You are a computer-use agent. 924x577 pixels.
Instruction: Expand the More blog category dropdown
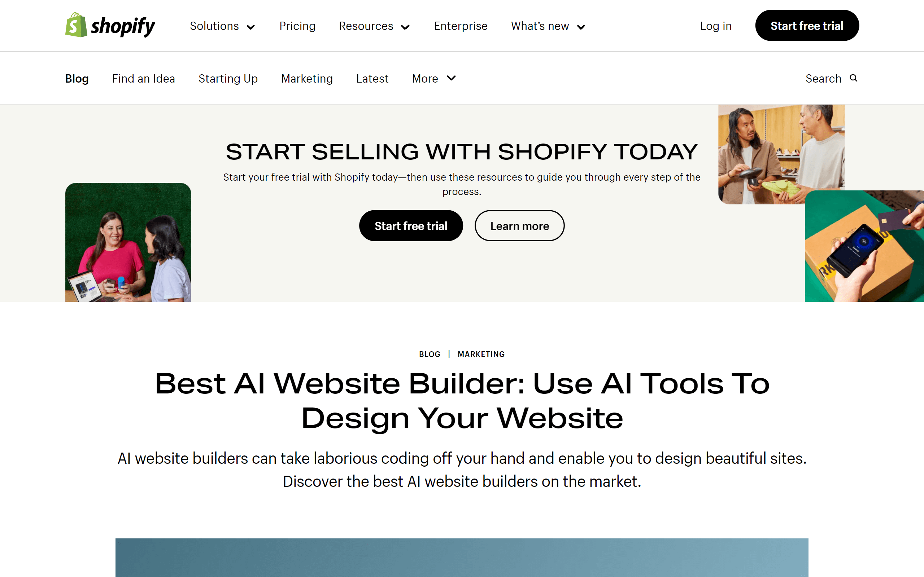point(433,78)
